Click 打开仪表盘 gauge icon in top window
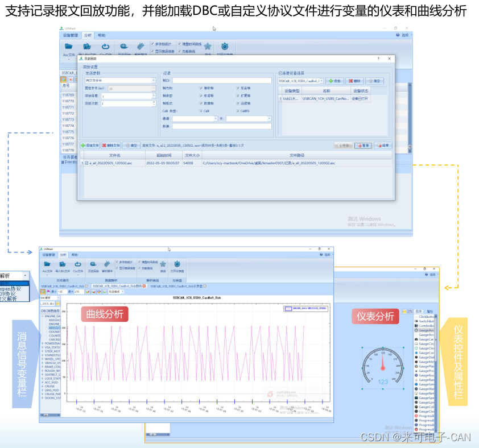 [x=225, y=47]
